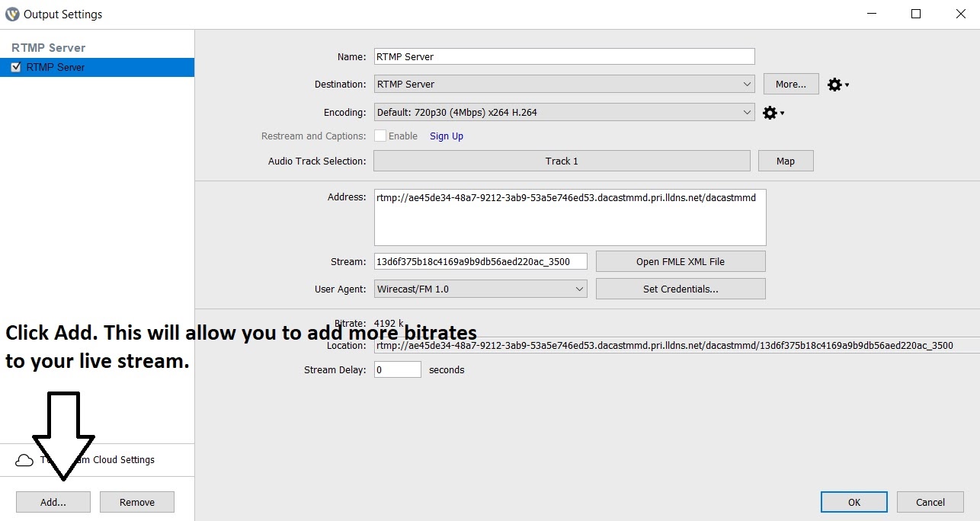
Task: Click Set Credentials
Action: 680,289
